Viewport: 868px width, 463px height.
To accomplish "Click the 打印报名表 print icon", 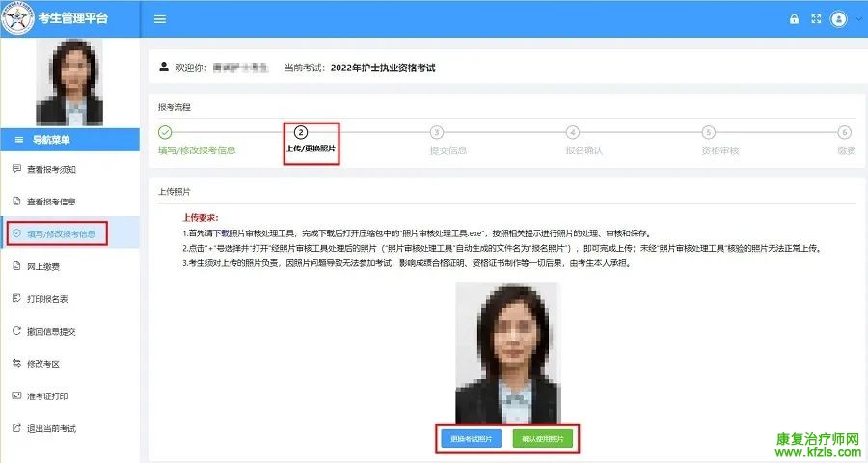I will (16, 299).
